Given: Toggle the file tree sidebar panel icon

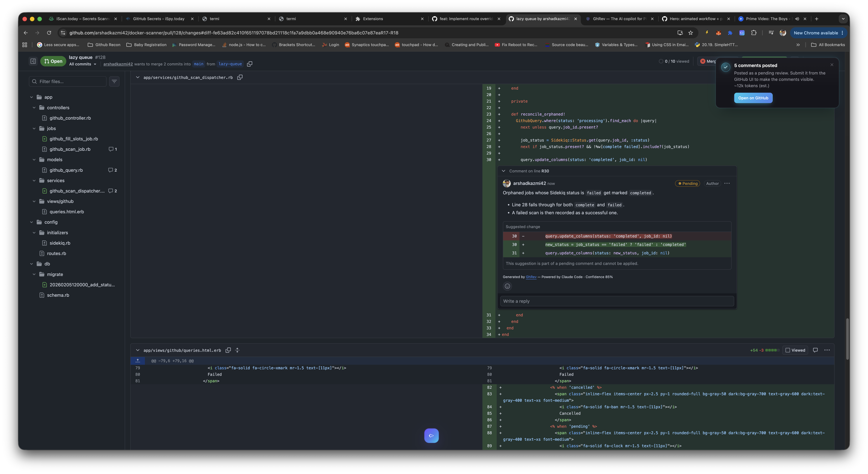Looking at the screenshot, I should pos(33,61).
